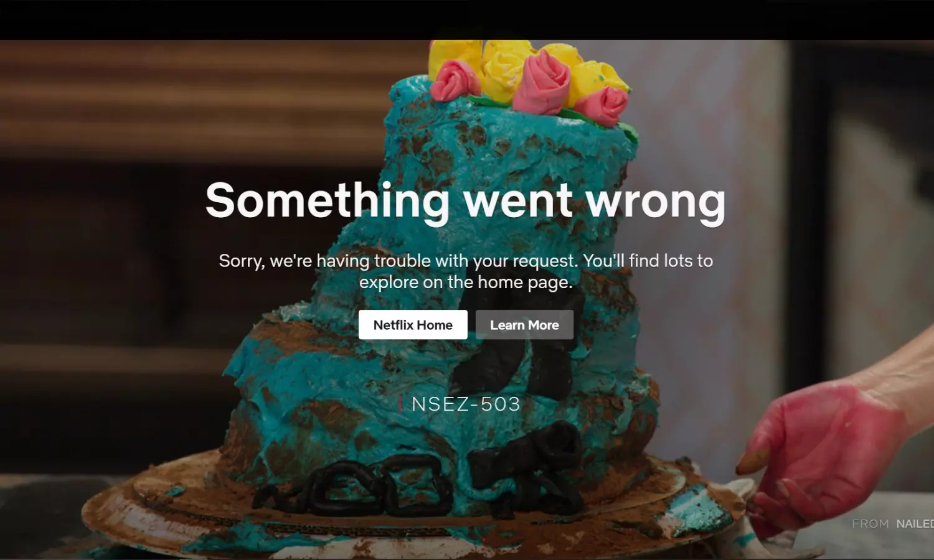The height and width of the screenshot is (560, 934).
Task: Click the word "Something" in the heading
Action: pos(328,202)
